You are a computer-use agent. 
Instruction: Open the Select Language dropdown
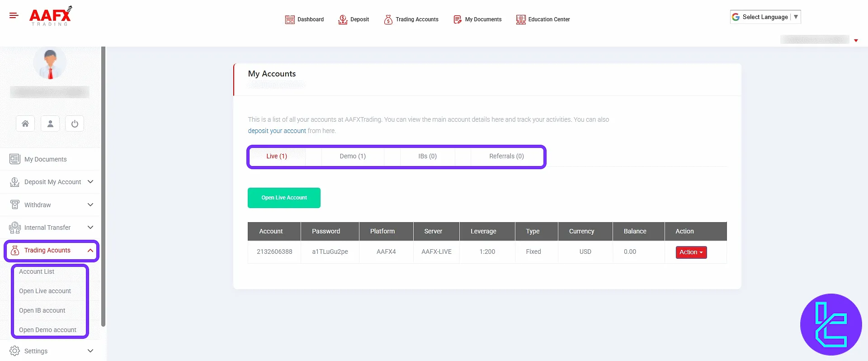point(765,17)
